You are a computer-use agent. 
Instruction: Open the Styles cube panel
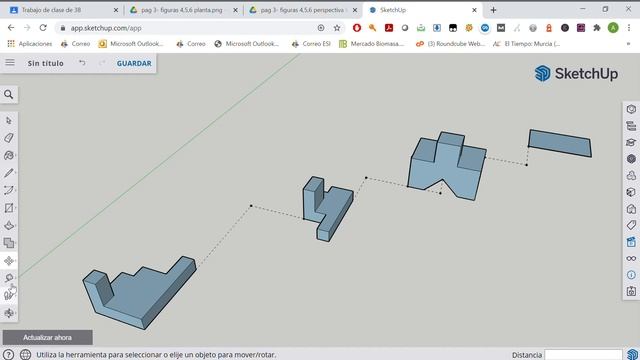tap(631, 192)
